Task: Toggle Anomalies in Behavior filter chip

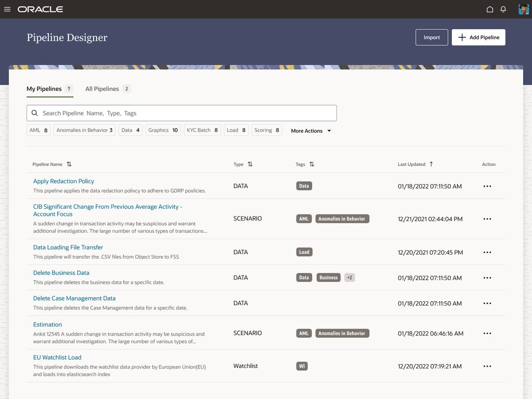Action: [x=85, y=130]
